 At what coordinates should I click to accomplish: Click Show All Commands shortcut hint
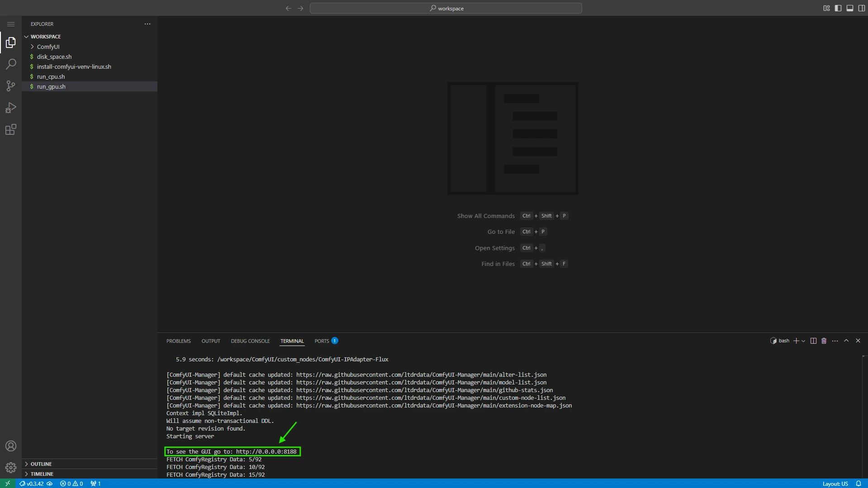point(512,216)
